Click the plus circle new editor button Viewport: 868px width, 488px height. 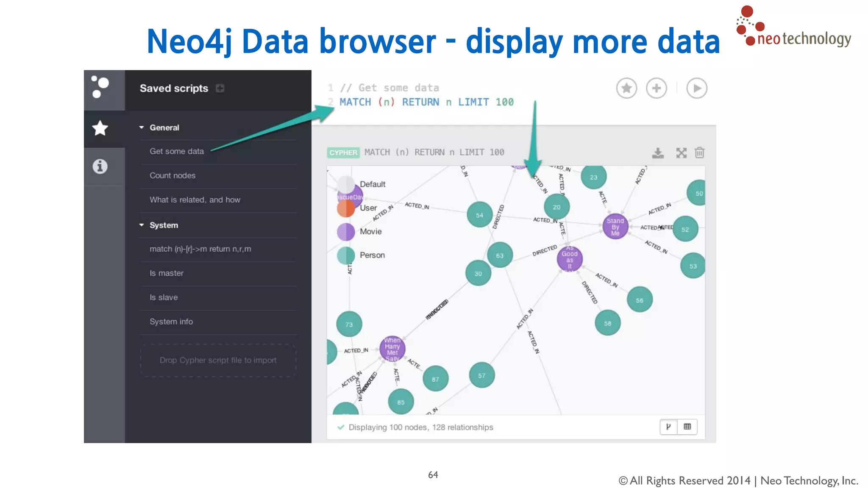tap(656, 88)
